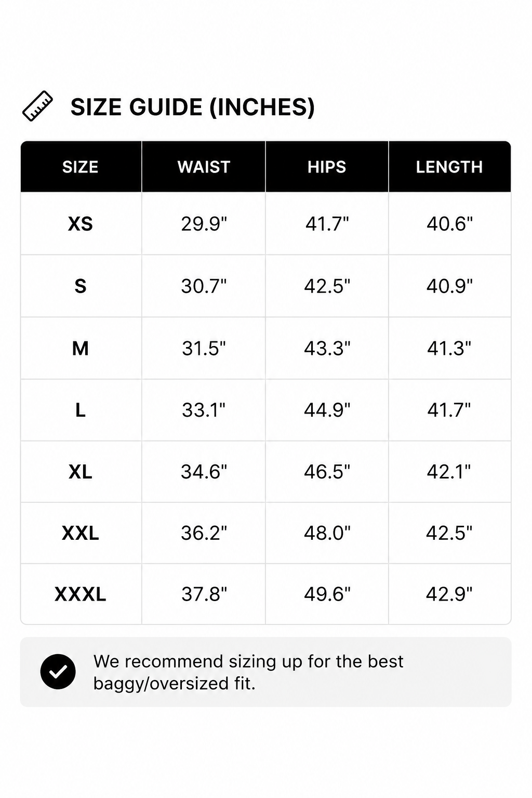
Task: Click the black checkmark circle icon
Action: pos(58,672)
